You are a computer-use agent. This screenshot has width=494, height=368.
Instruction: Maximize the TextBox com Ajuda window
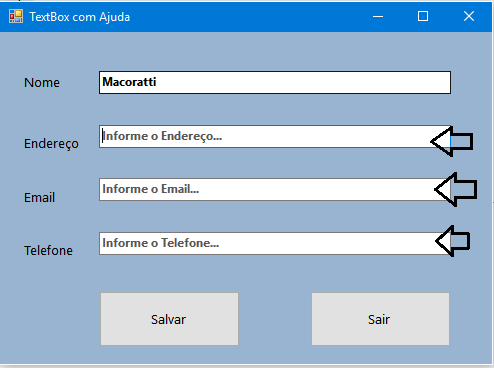pyautogui.click(x=423, y=16)
